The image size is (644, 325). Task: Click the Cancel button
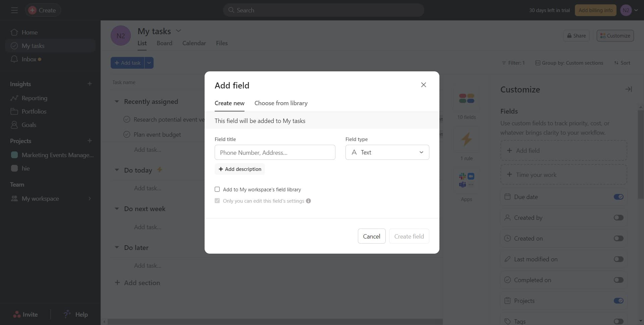point(371,236)
